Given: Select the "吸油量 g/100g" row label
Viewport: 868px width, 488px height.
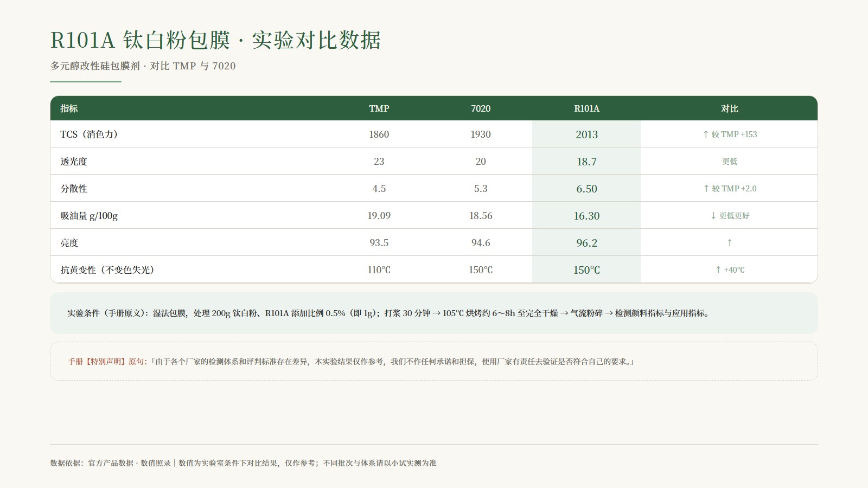Looking at the screenshot, I should 89,215.
